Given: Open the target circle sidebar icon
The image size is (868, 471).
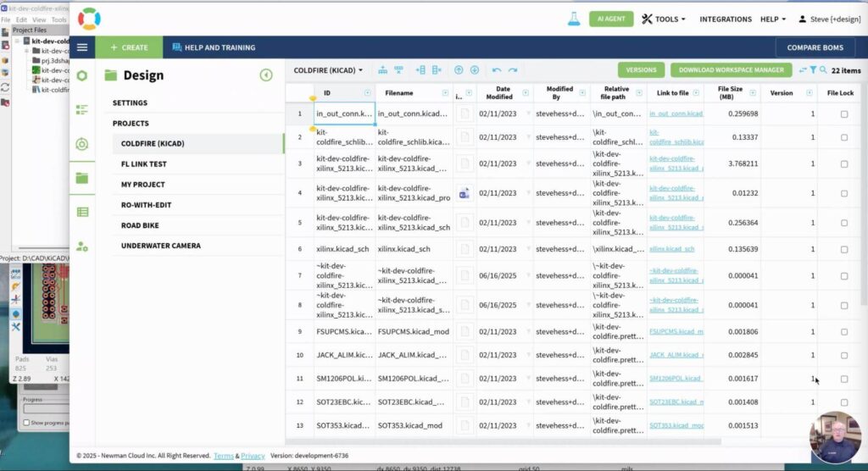Looking at the screenshot, I should click(x=82, y=145).
